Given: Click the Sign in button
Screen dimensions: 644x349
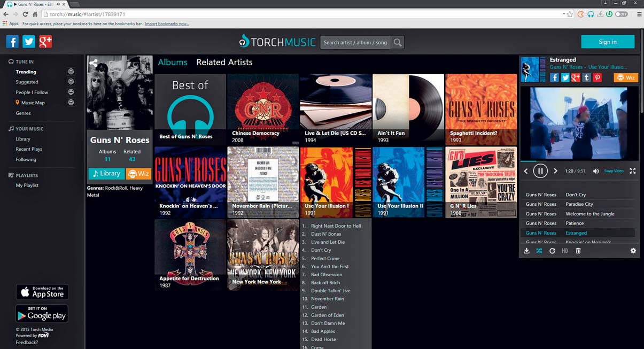Looking at the screenshot, I should pos(608,42).
